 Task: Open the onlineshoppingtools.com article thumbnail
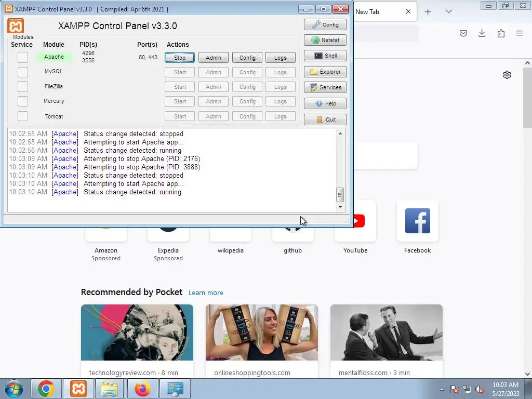tap(262, 332)
